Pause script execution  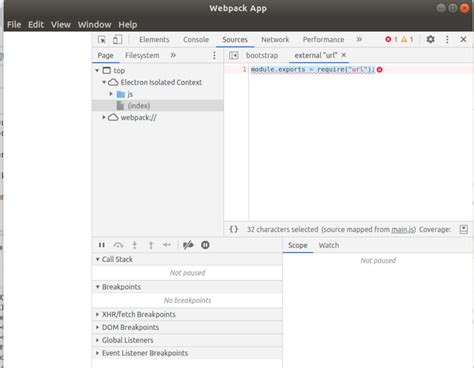tap(102, 245)
